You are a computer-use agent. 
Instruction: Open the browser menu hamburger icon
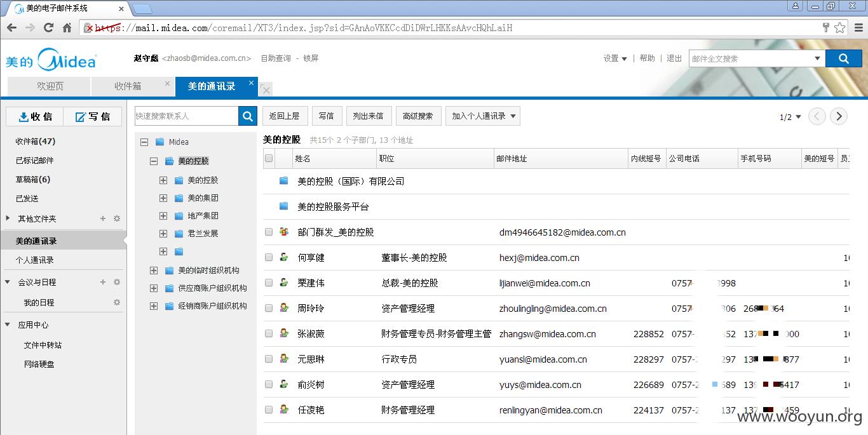pos(857,28)
